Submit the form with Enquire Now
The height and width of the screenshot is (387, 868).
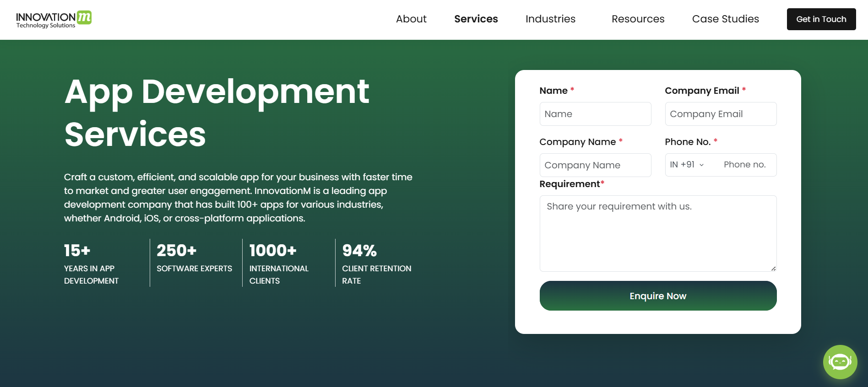(x=658, y=296)
